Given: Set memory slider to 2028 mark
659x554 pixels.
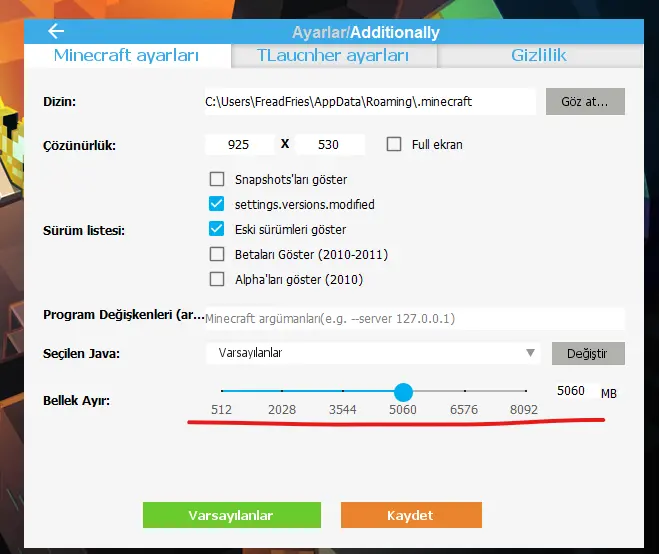Looking at the screenshot, I should (x=282, y=391).
